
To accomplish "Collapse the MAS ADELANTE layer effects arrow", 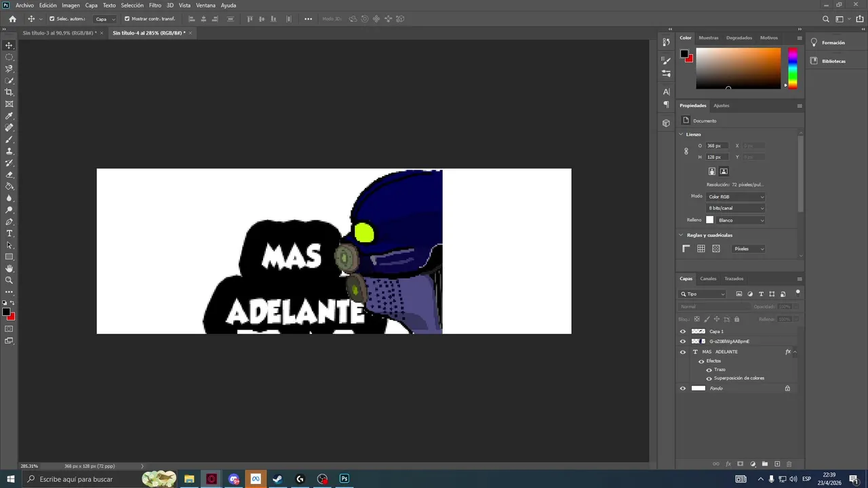I will (x=795, y=352).
